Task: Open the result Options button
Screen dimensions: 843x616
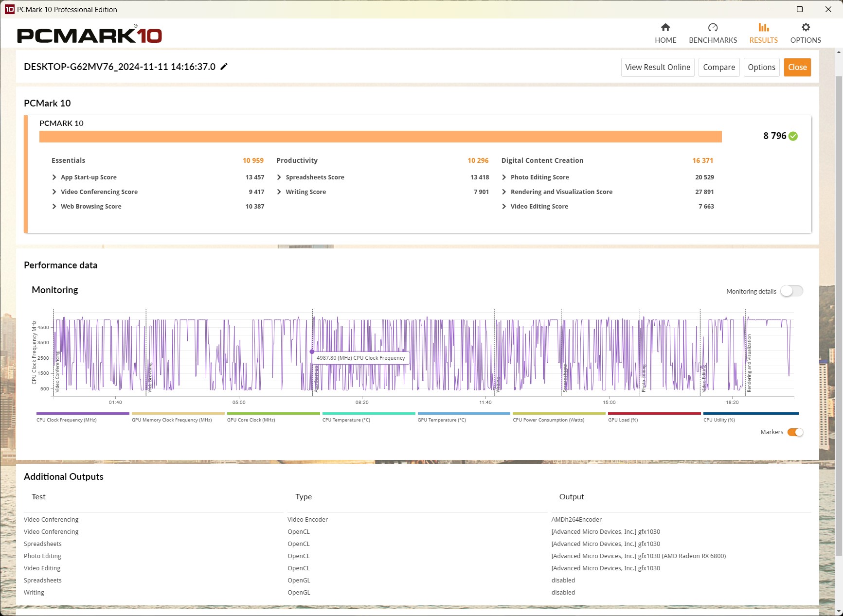Action: pos(761,67)
